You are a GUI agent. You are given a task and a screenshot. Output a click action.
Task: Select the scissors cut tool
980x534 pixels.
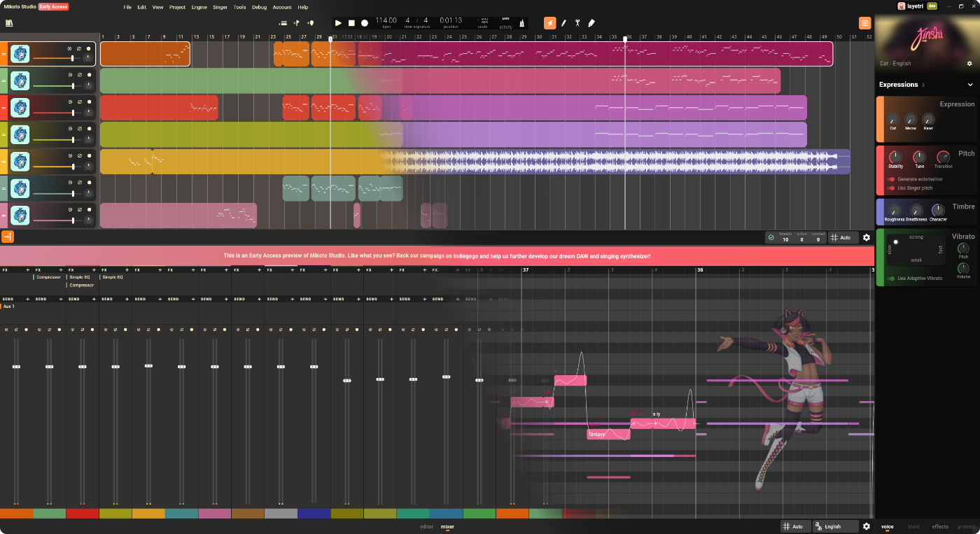(x=577, y=23)
